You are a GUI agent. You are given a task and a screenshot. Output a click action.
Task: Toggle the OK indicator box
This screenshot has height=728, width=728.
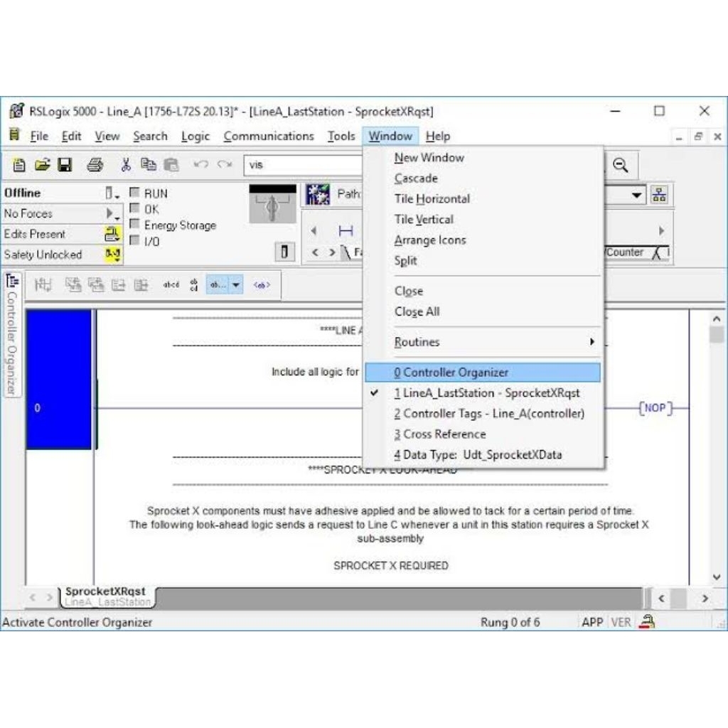[x=134, y=208]
